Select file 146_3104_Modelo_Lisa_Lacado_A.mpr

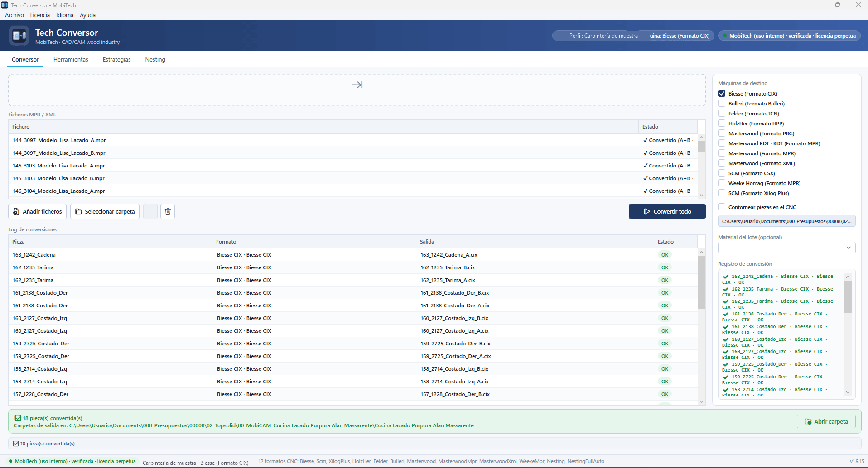(x=353, y=191)
